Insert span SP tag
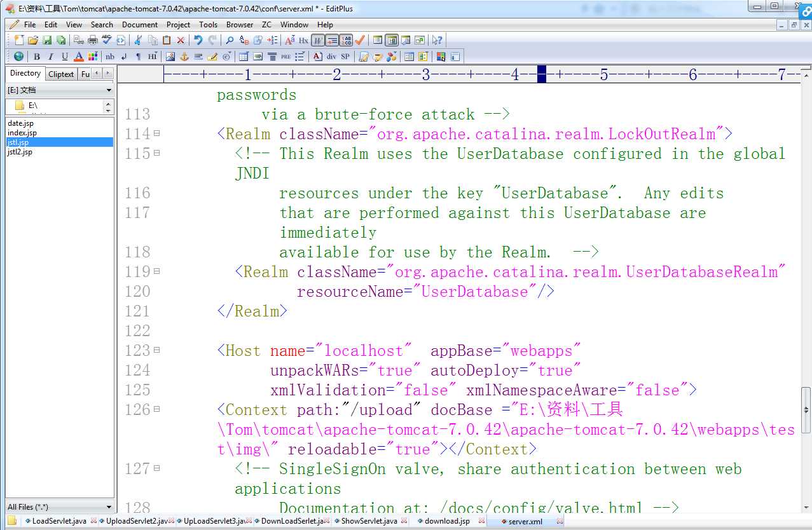The width and height of the screenshot is (812, 530). click(345, 57)
